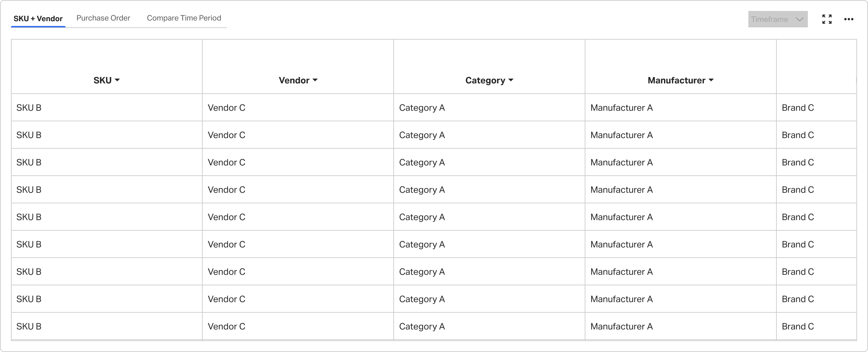Screen dimensions: 868x352
Task: Click the Category column header label
Action: pyautogui.click(x=485, y=80)
